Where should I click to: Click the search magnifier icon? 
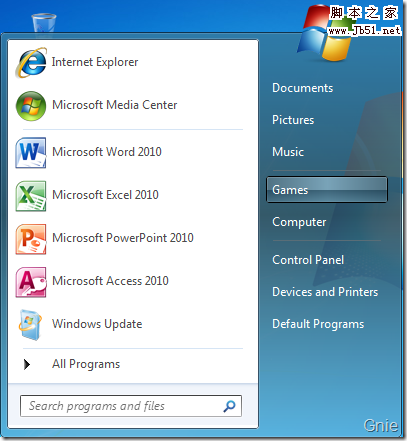tap(229, 406)
